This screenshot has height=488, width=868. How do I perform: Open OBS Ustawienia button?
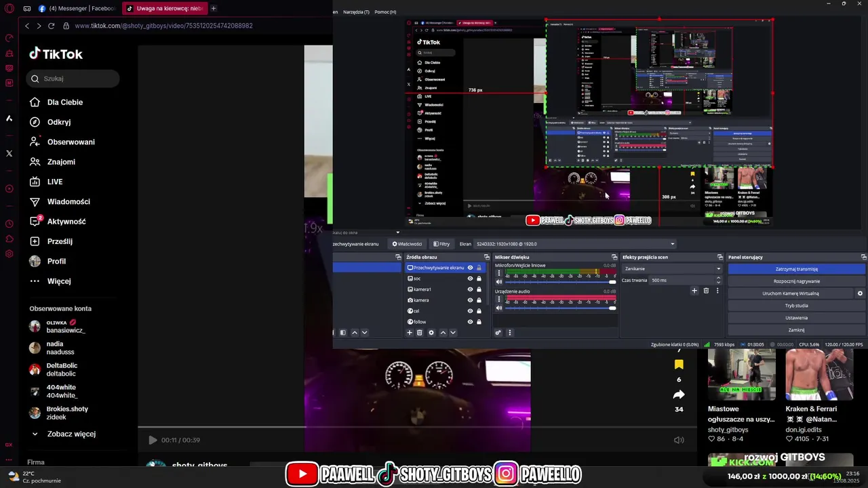(x=797, y=318)
